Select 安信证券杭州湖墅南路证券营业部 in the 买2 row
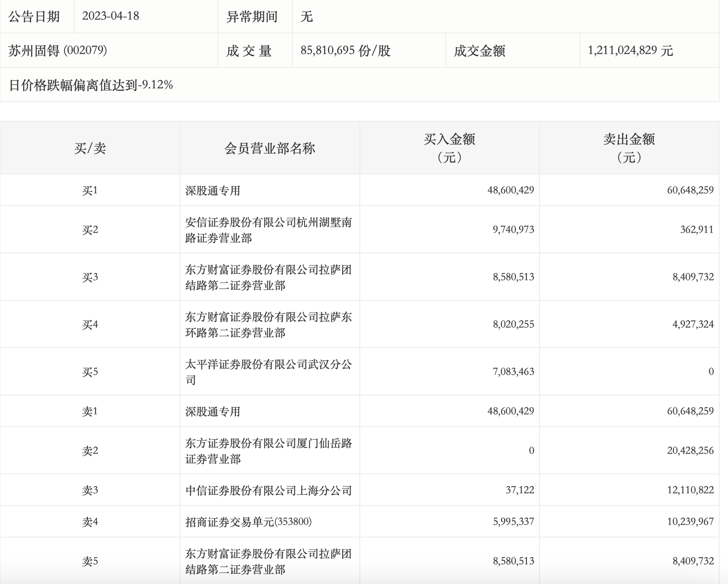Viewport: 728px width, 584px height. tap(268, 230)
